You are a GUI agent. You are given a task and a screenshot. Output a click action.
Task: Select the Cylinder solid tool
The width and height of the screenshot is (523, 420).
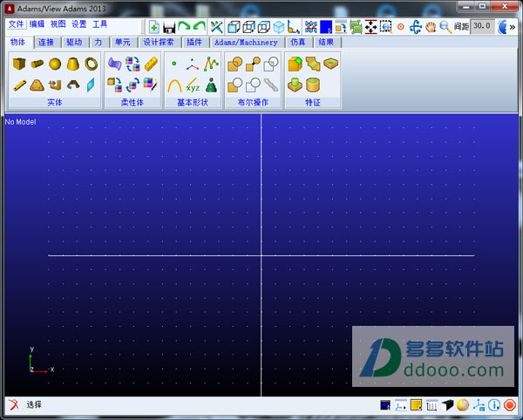coord(37,64)
